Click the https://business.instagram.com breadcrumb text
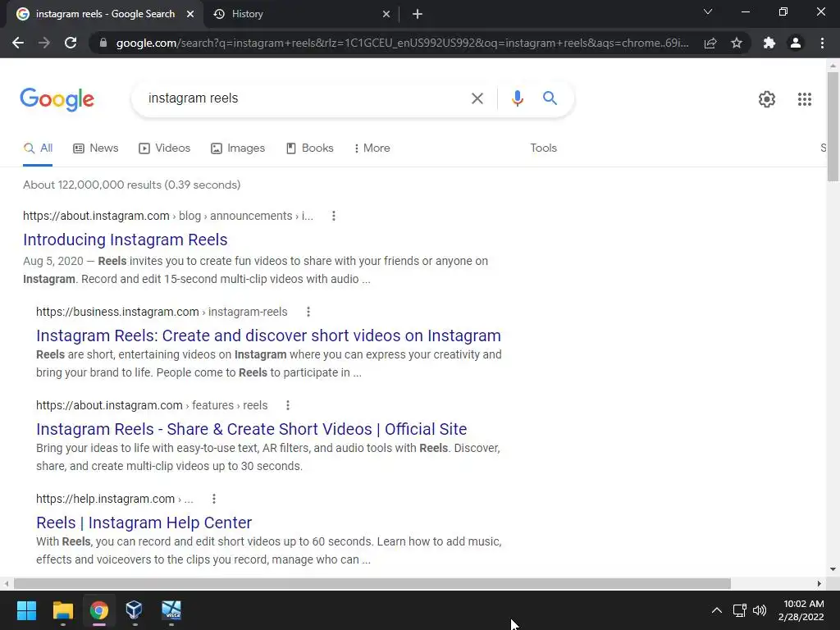The width and height of the screenshot is (840, 630). pos(117,312)
